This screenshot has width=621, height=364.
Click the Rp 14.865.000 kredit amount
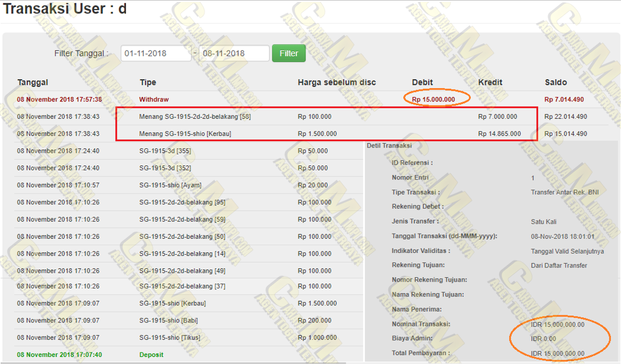[499, 134]
